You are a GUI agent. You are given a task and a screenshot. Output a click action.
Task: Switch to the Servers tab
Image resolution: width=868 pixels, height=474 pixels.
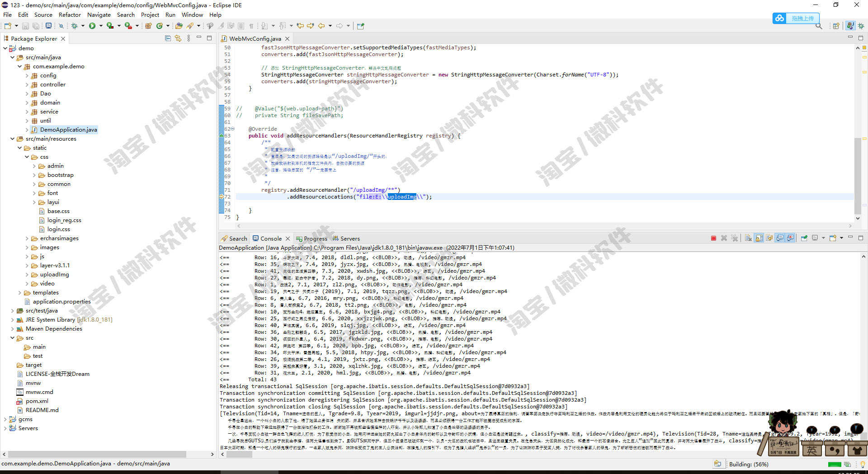(346, 238)
